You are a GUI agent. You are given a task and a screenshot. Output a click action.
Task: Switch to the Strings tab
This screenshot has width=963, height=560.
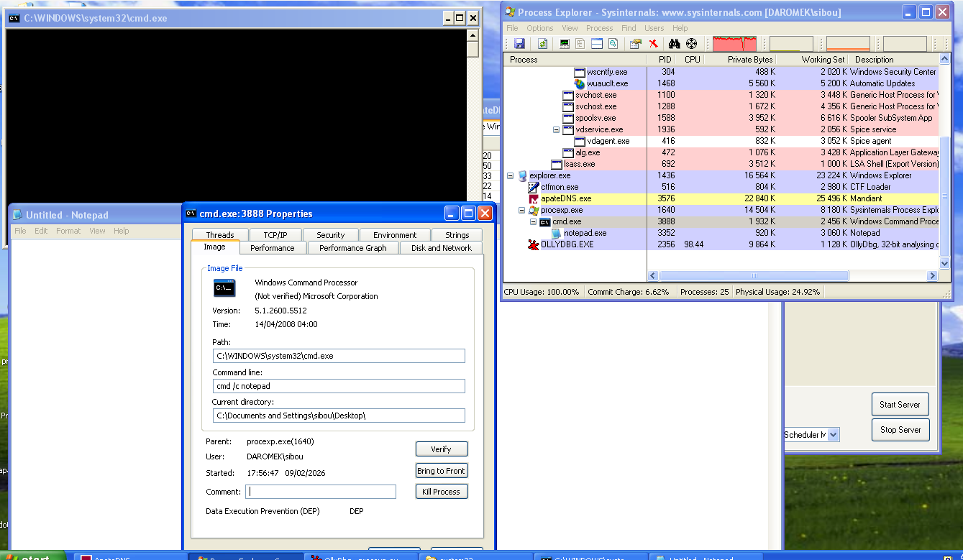point(457,235)
